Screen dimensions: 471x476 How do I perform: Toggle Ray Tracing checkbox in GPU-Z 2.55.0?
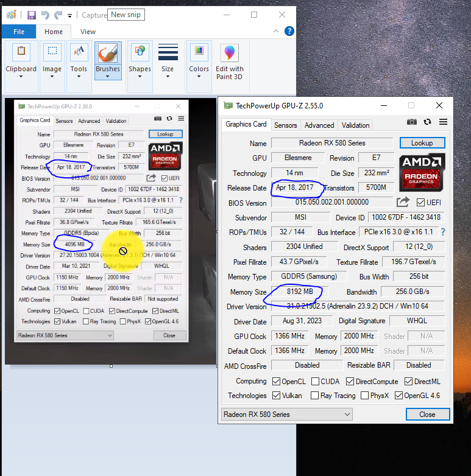click(315, 396)
